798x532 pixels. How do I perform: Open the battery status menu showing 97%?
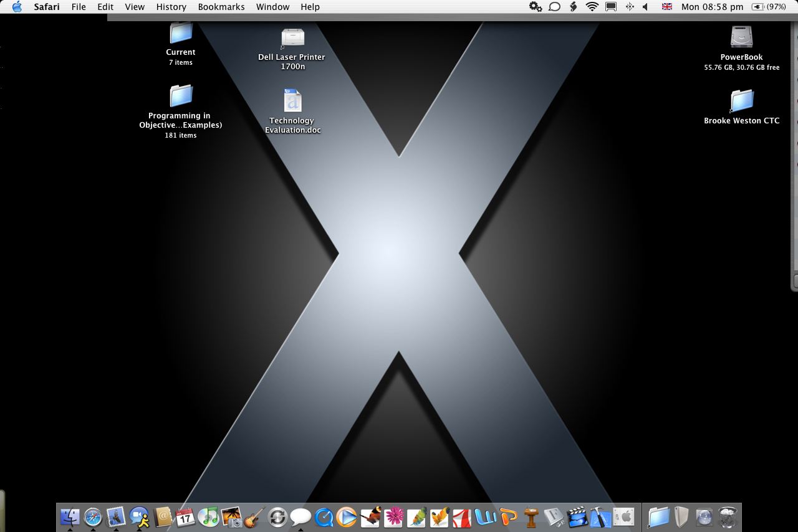[x=769, y=7]
